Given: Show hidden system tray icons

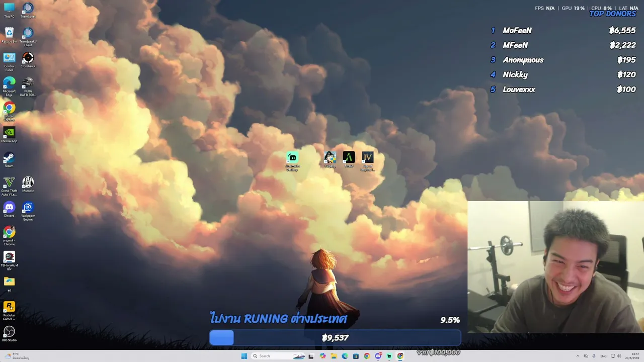Looking at the screenshot, I should click(578, 356).
